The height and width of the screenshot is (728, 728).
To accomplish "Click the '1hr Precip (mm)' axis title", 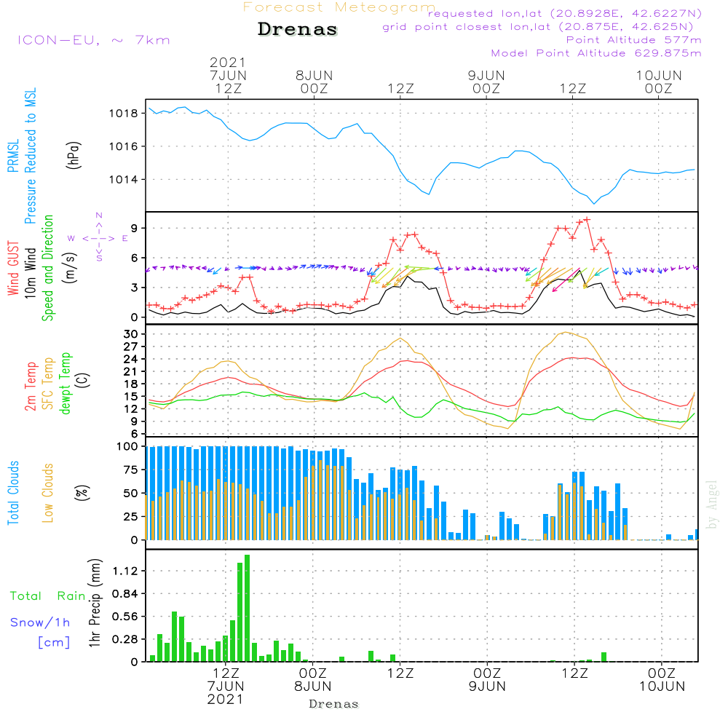I will coord(95,603).
